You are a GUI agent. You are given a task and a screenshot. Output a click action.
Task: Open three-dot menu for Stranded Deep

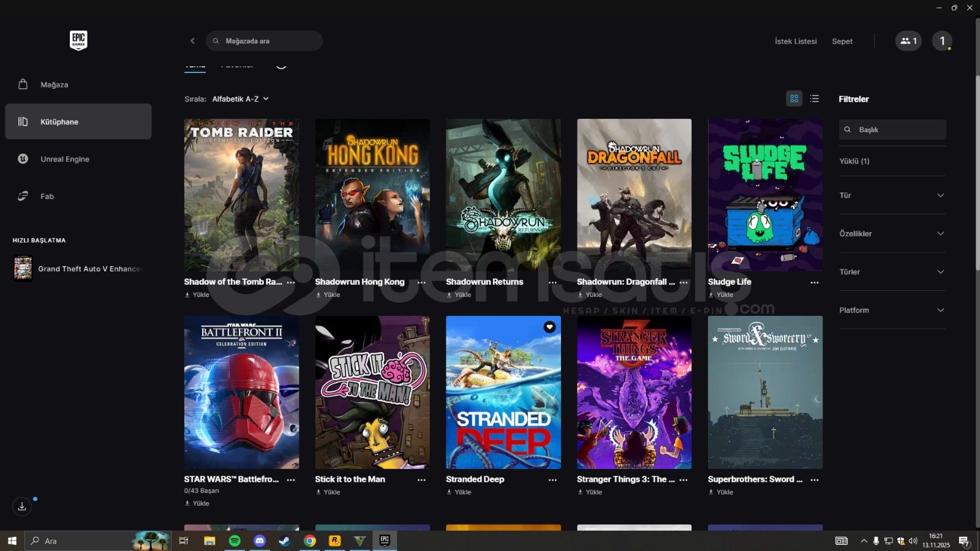pyautogui.click(x=552, y=480)
